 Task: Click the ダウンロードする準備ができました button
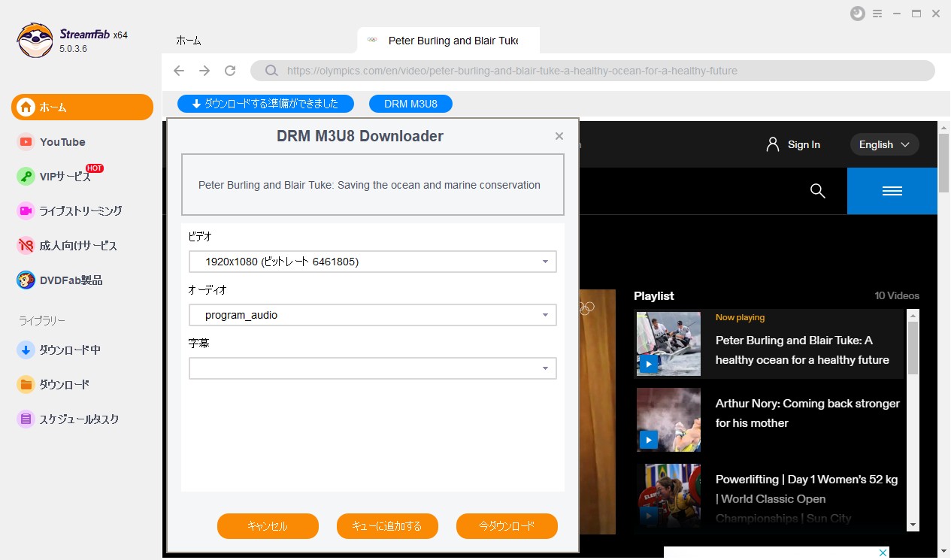(265, 104)
